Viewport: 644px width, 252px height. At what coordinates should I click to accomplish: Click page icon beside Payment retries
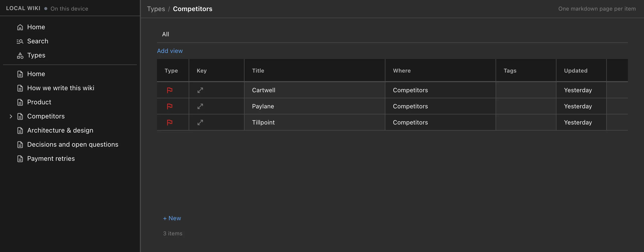point(20,159)
